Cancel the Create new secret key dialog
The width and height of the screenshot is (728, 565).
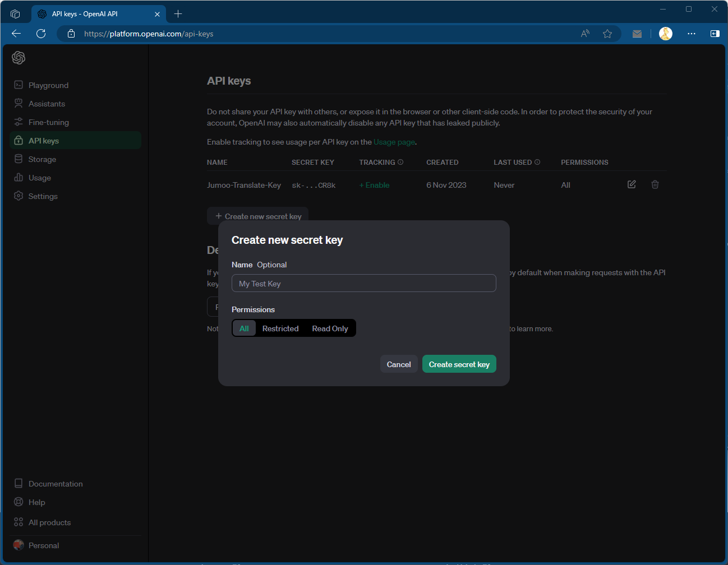click(399, 364)
